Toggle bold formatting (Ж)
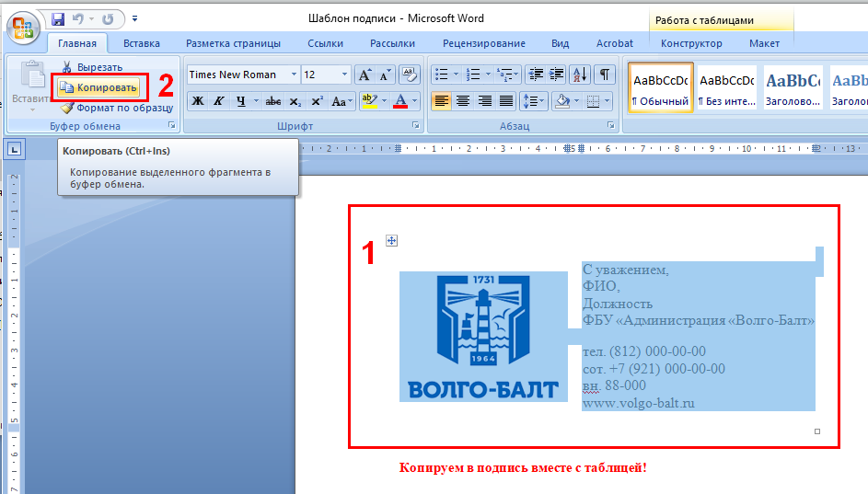This screenshot has height=494, width=868. point(198,101)
